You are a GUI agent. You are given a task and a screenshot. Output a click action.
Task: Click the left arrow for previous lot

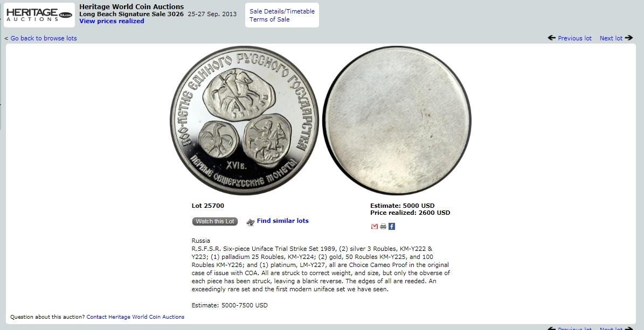pos(552,38)
